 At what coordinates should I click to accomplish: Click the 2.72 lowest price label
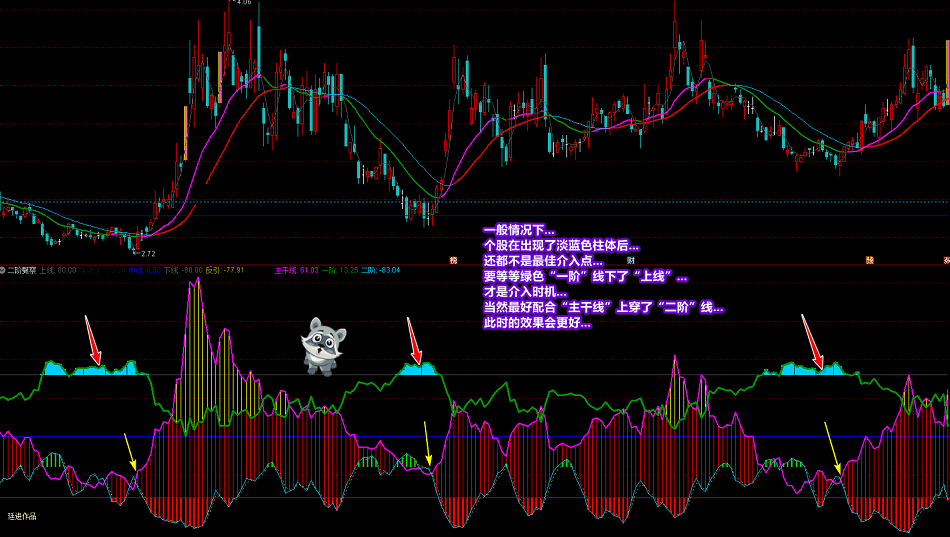147,254
